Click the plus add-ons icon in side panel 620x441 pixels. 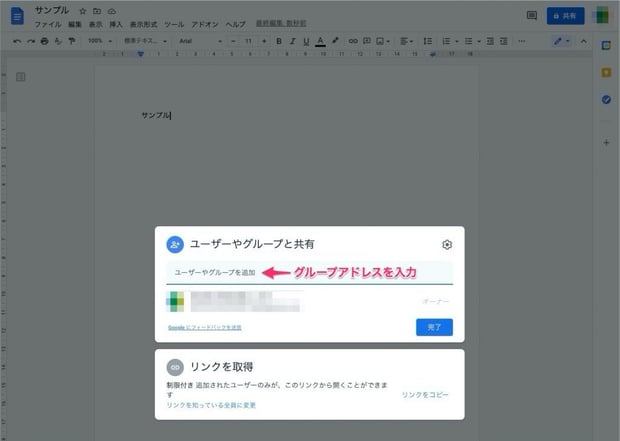(x=606, y=142)
